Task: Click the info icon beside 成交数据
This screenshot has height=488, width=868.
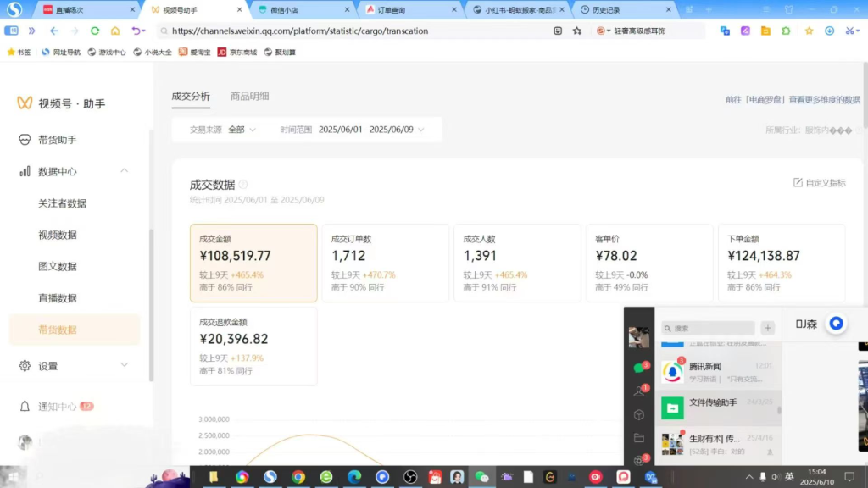Action: [x=243, y=185]
